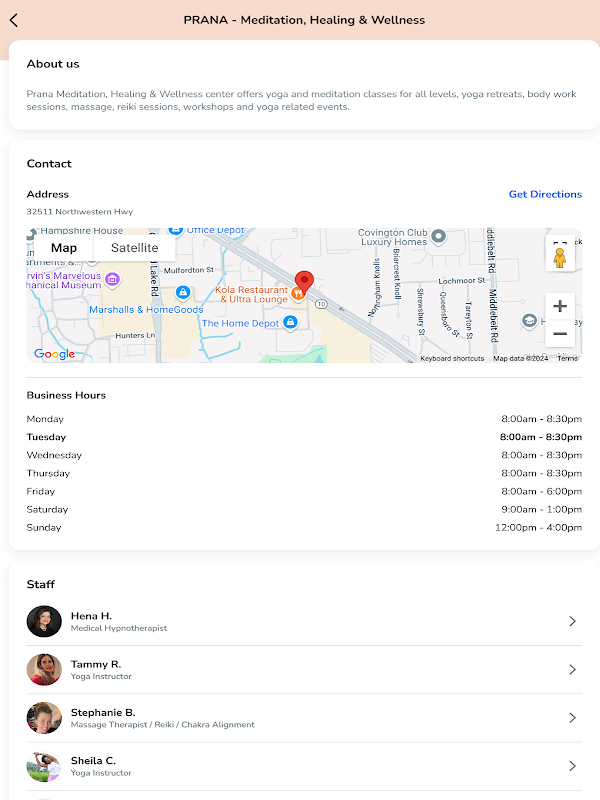Open Stephanie B. profile photo
Viewport: 600px width, 800px height.
tap(44, 718)
